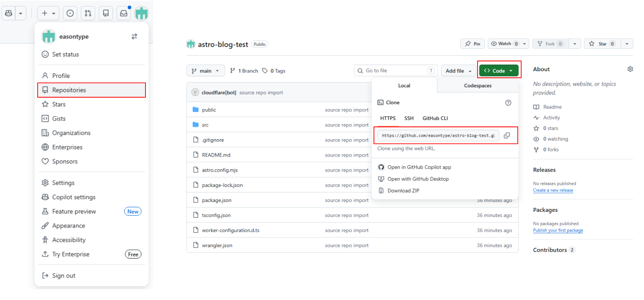Click the clone URL text field
Viewport: 644px width, 300px height.
point(438,136)
